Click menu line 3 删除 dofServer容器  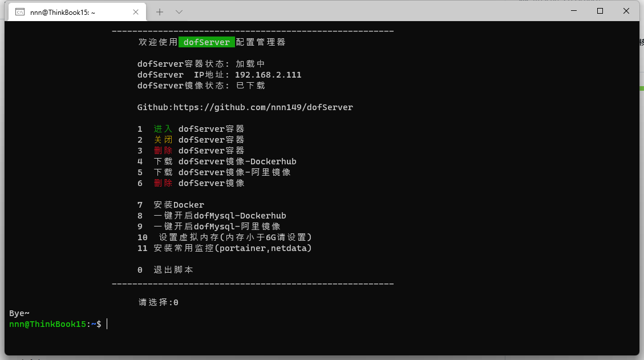(191, 151)
